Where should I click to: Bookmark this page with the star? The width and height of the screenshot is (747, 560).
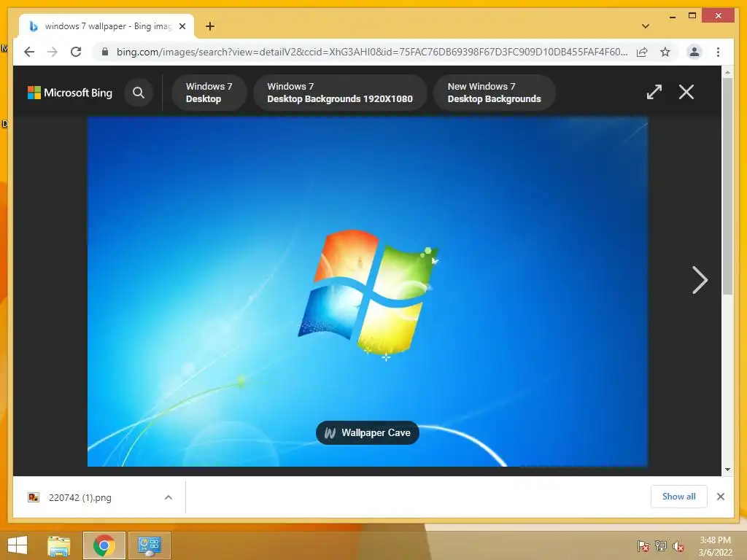665,52
